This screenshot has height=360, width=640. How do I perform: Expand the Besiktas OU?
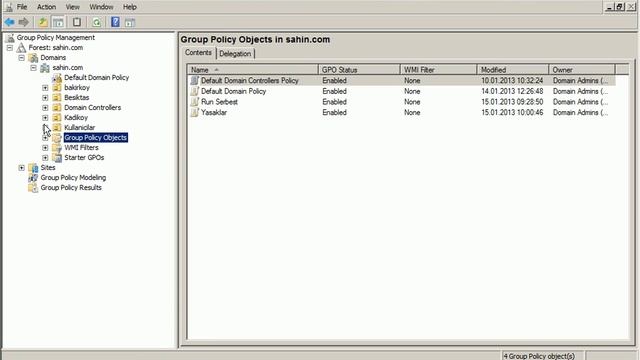click(45, 98)
